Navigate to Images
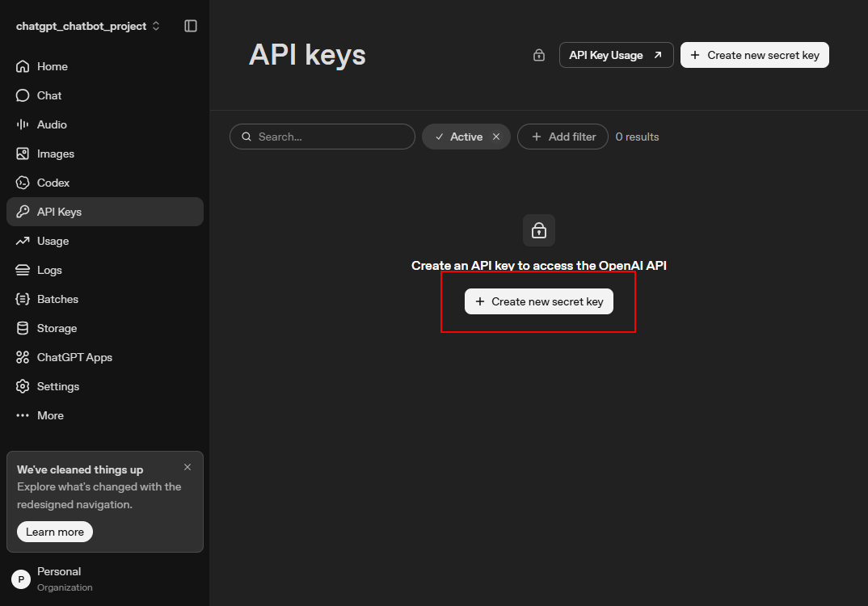Image resolution: width=868 pixels, height=606 pixels. point(104,154)
